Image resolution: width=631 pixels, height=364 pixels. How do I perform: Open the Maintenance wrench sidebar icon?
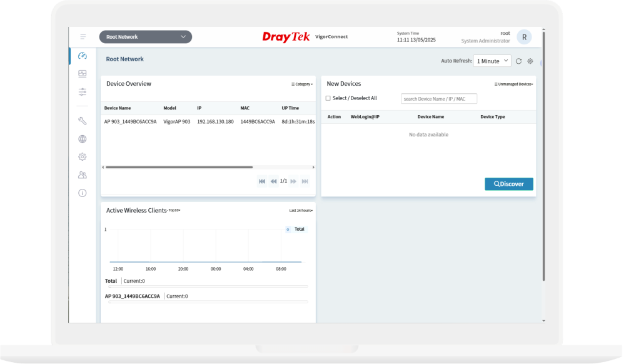click(x=82, y=121)
